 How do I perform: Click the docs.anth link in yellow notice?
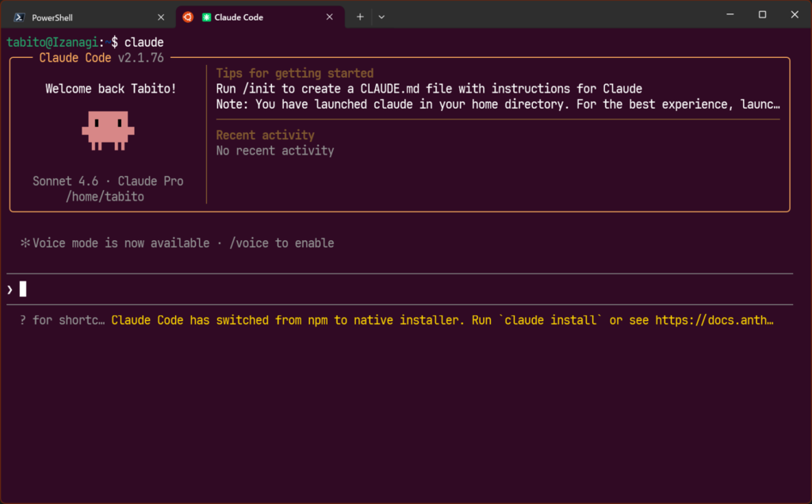(x=714, y=320)
